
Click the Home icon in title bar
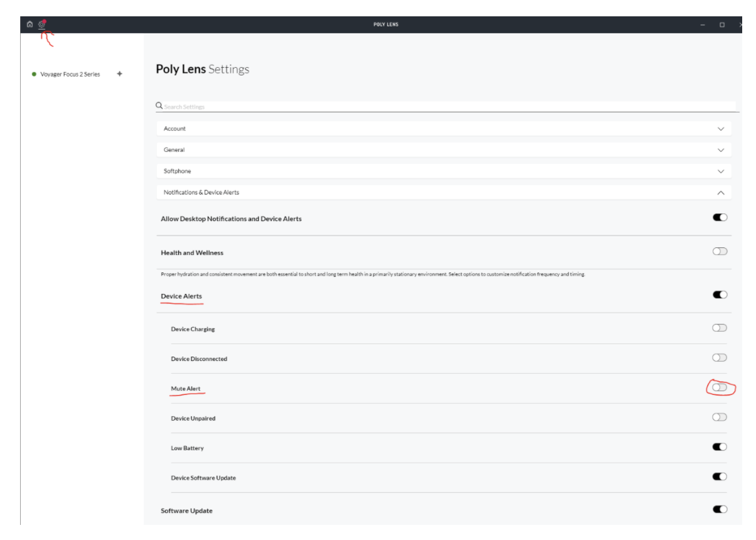(30, 24)
